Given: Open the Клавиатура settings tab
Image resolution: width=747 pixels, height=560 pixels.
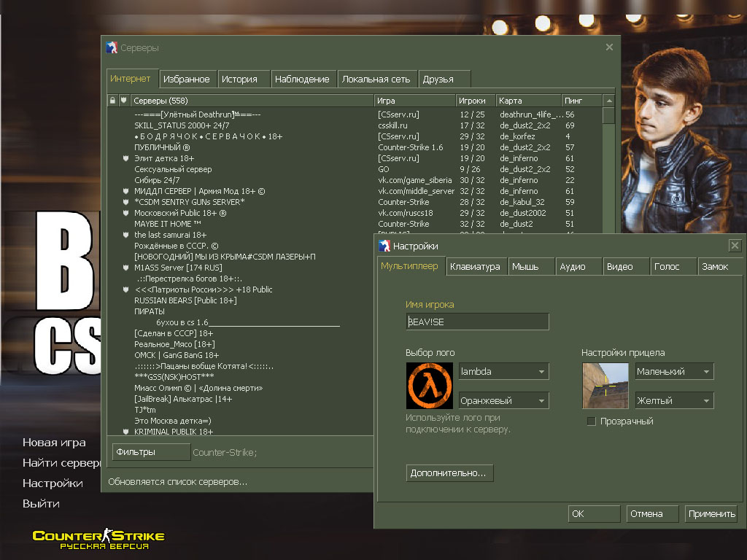Looking at the screenshot, I should pos(476,267).
